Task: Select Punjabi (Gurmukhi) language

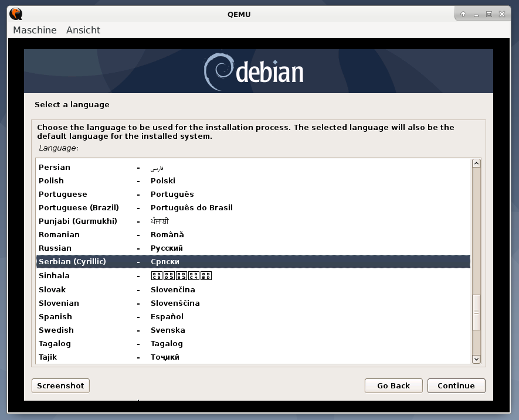Action: (253, 221)
